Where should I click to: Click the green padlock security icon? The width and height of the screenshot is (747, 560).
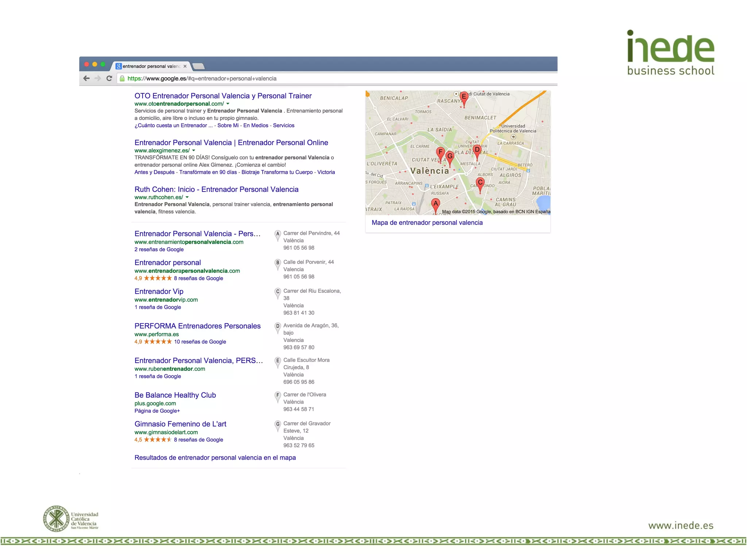point(122,79)
